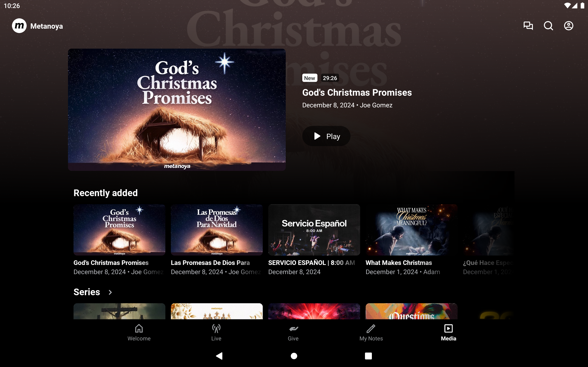Expand the Series chevron arrow

pos(110,292)
